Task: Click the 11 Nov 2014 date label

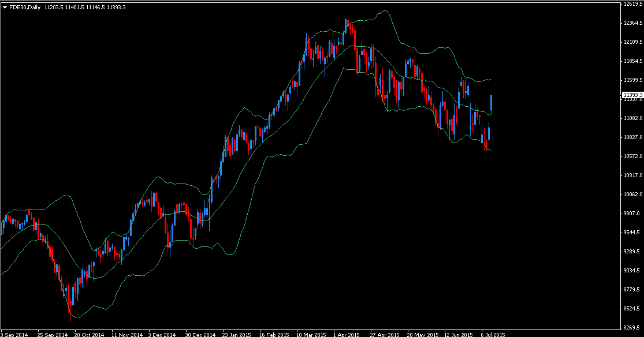Action: click(x=127, y=335)
